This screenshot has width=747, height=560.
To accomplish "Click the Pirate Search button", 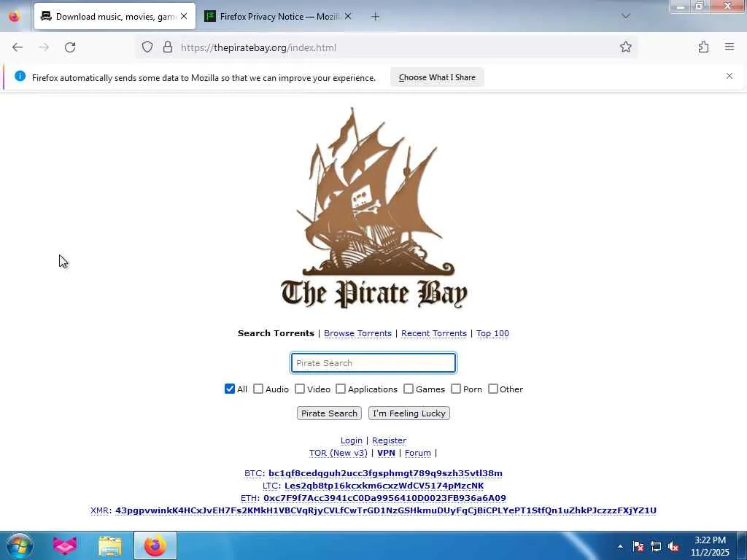I will tap(329, 413).
